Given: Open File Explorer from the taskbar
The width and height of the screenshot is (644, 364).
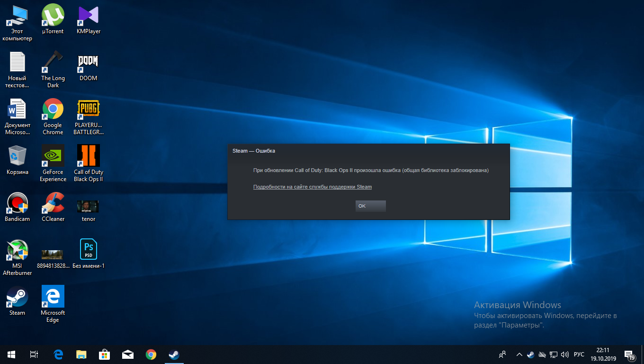Looking at the screenshot, I should click(81, 355).
